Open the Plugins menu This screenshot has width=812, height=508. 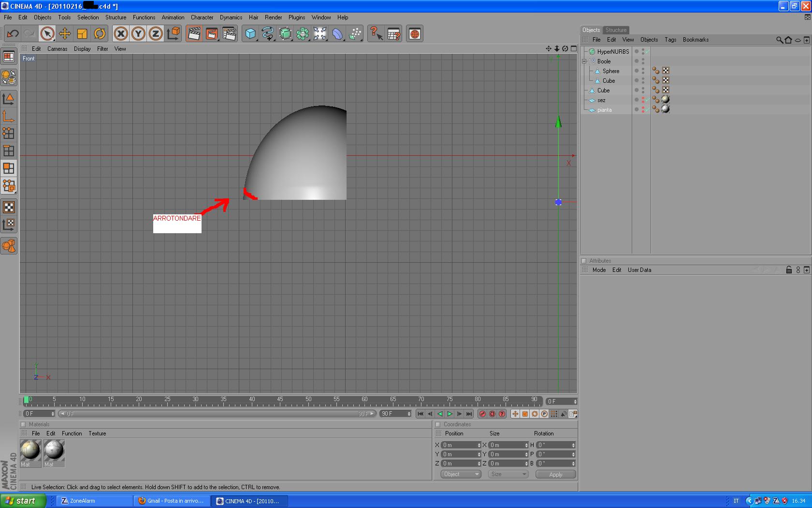pyautogui.click(x=297, y=17)
